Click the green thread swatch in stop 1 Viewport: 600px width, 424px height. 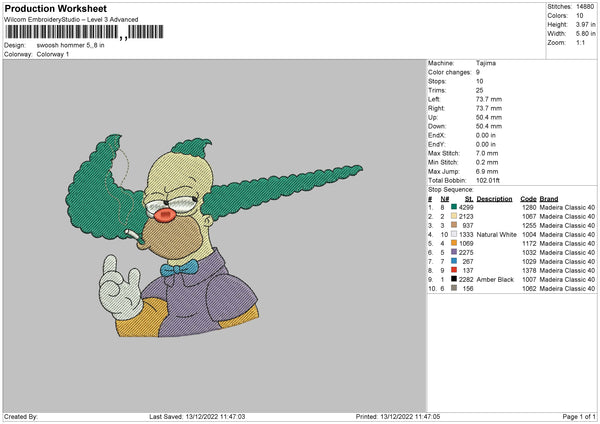point(454,207)
